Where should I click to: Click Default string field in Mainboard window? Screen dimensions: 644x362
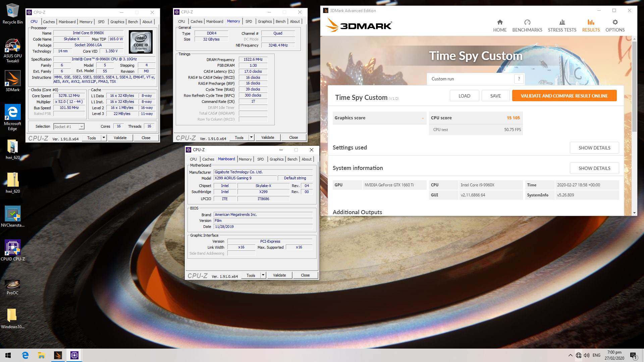pos(295,178)
